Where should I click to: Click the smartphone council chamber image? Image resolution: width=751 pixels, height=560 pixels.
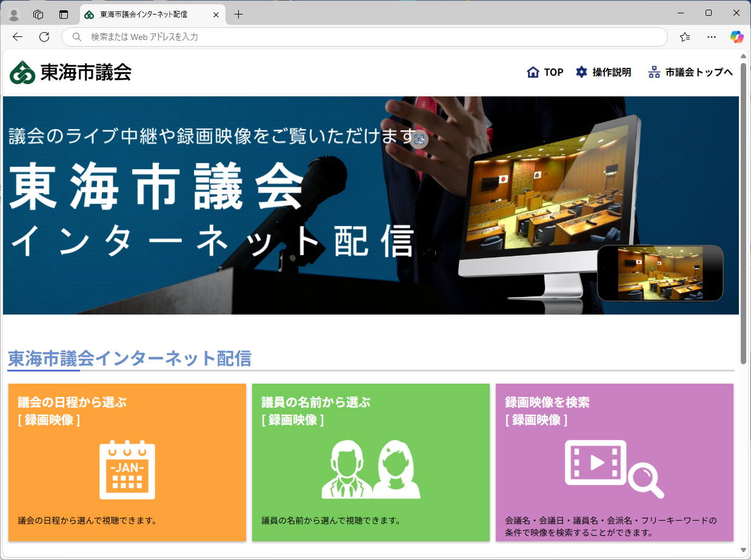click(x=660, y=273)
